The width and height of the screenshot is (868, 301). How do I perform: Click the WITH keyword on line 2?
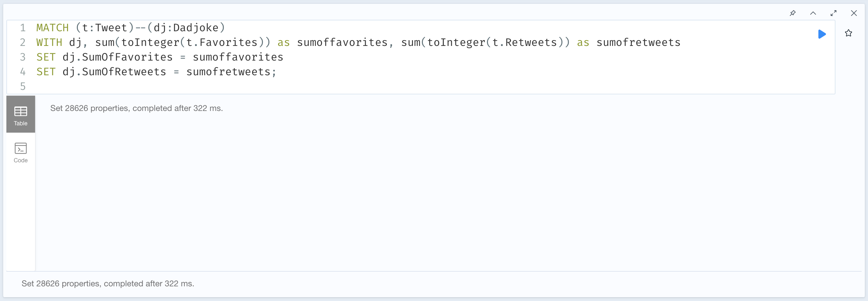(x=49, y=42)
